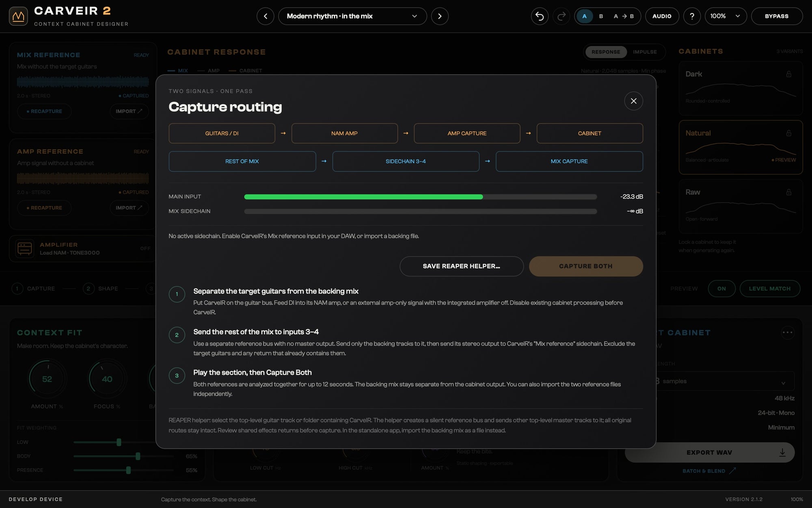Viewport: 812px width, 508px height.
Task: Select B comparison slot
Action: tap(601, 16)
